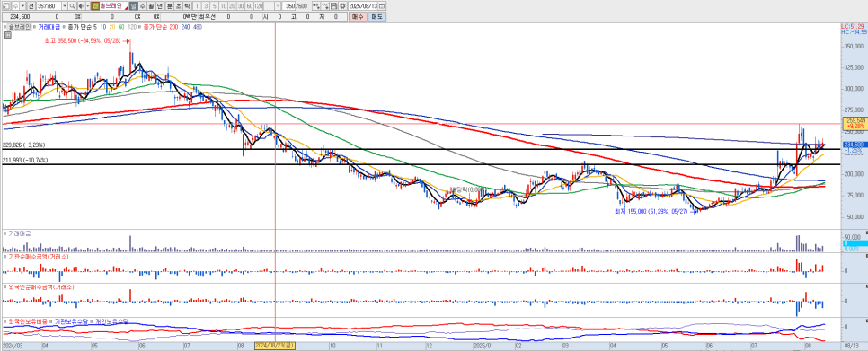Select the daily '일' period button
Screen dimensions: 868x351
point(133,5)
